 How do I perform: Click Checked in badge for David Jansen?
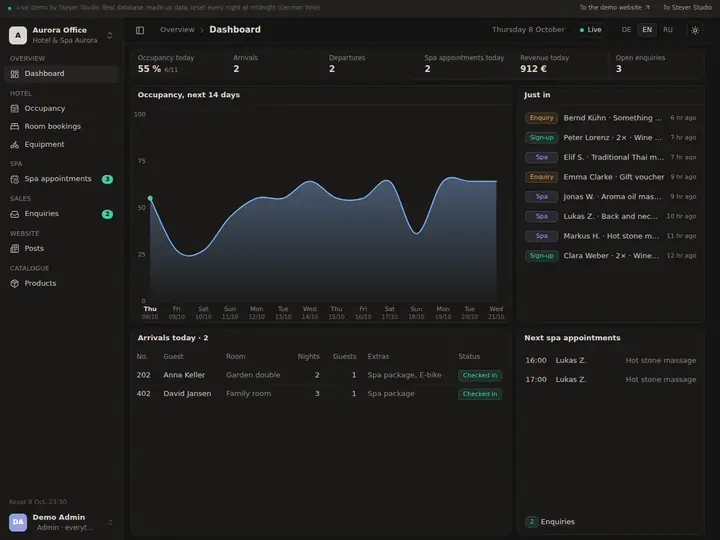pyautogui.click(x=480, y=394)
